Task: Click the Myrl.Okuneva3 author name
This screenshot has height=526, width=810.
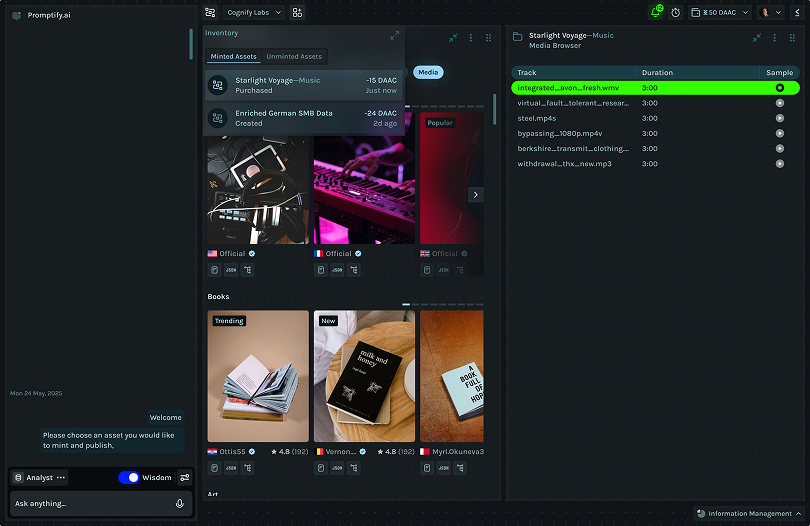Action: point(458,452)
